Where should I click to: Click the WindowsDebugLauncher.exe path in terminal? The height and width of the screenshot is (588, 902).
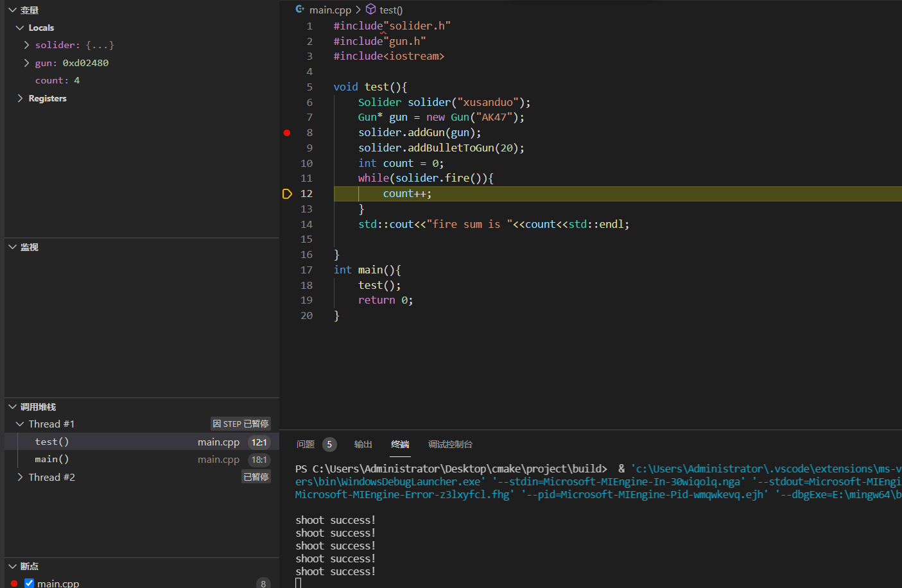388,482
